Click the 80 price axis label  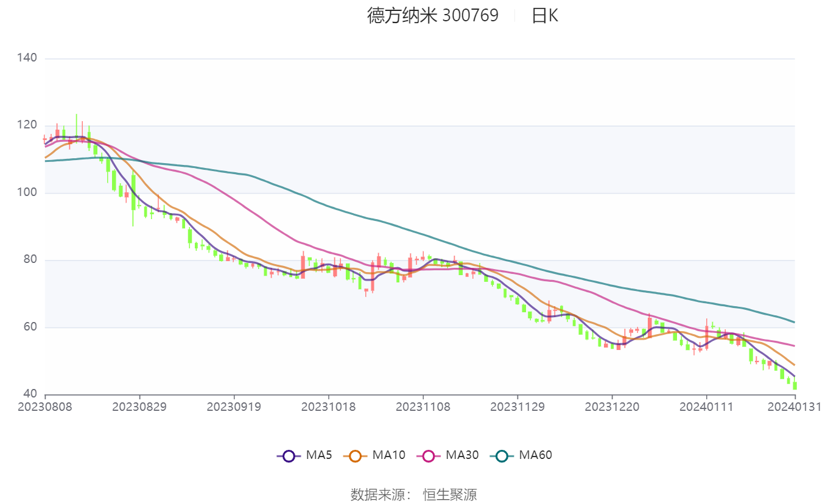[x=30, y=260]
